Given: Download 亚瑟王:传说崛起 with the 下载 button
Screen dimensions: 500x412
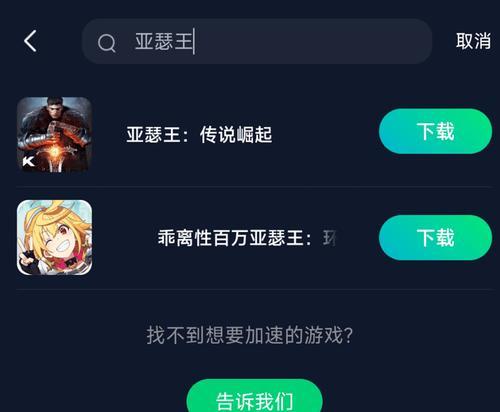Looking at the screenshot, I should pos(435,131).
